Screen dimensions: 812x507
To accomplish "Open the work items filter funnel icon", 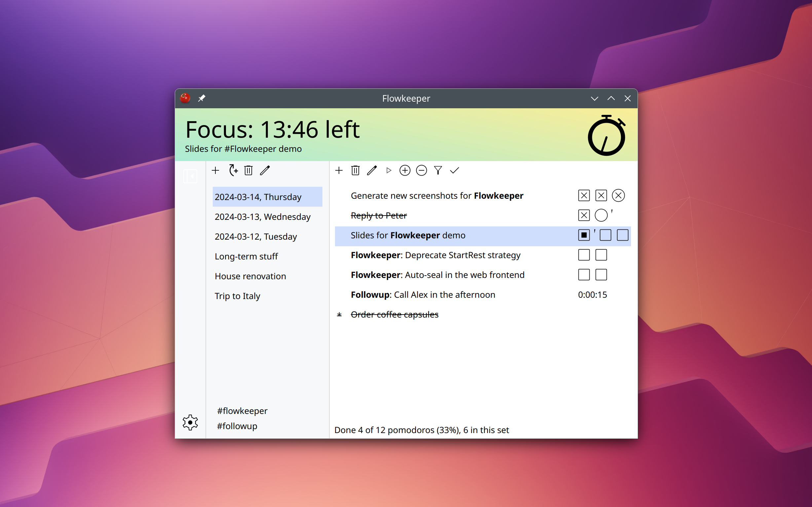I will [x=438, y=170].
